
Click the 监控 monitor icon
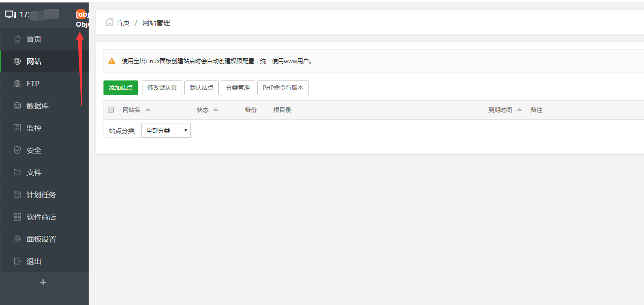[x=17, y=128]
